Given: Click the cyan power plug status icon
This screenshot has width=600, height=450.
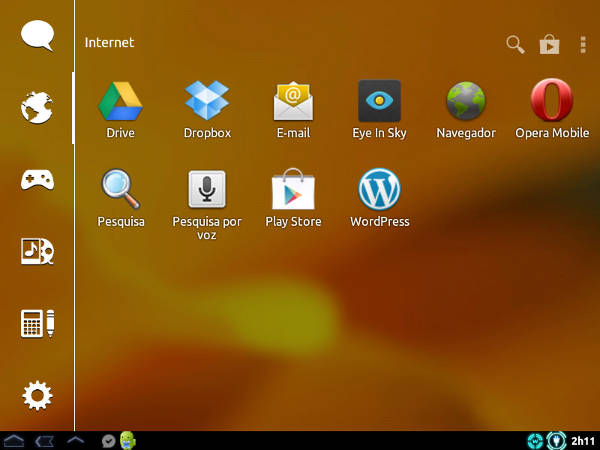Looking at the screenshot, I should (x=556, y=440).
